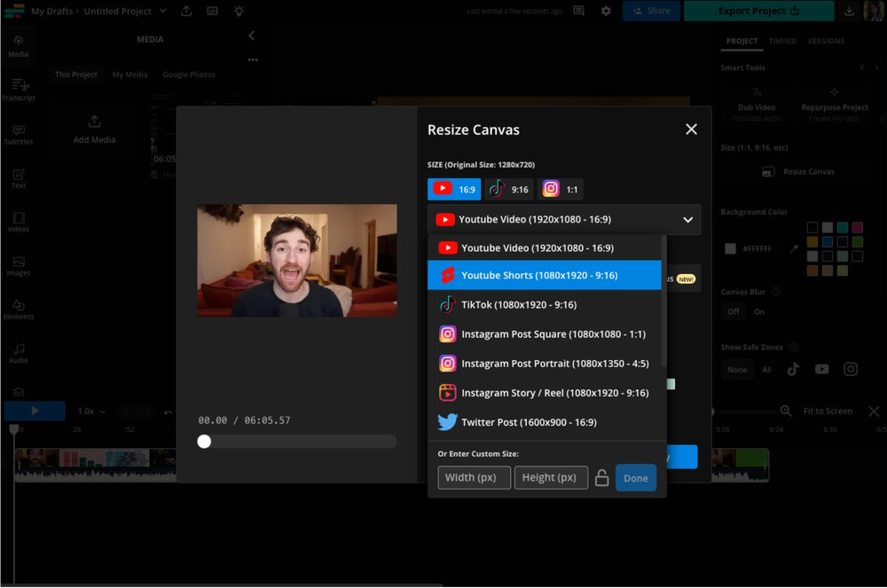Open the Audio panel
887x588 pixels.
pyautogui.click(x=18, y=353)
